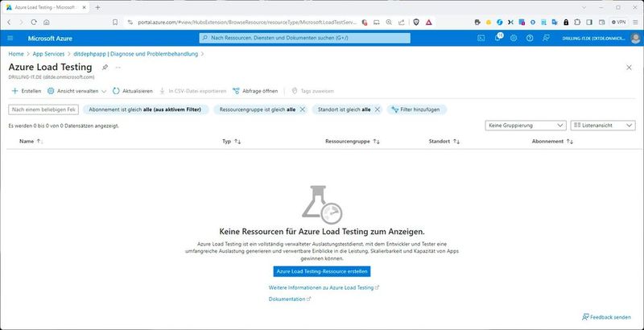
Task: Click the Microsoft Azure logo text
Action: click(x=50, y=38)
